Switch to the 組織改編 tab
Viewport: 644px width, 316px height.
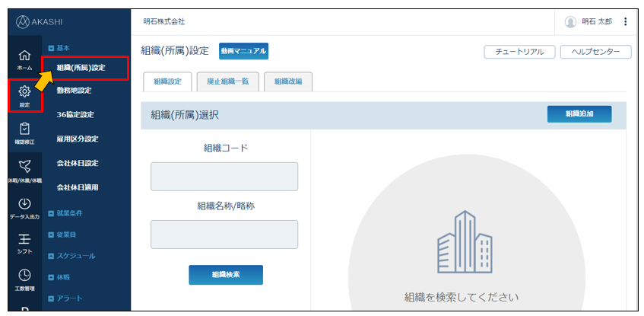click(x=288, y=81)
